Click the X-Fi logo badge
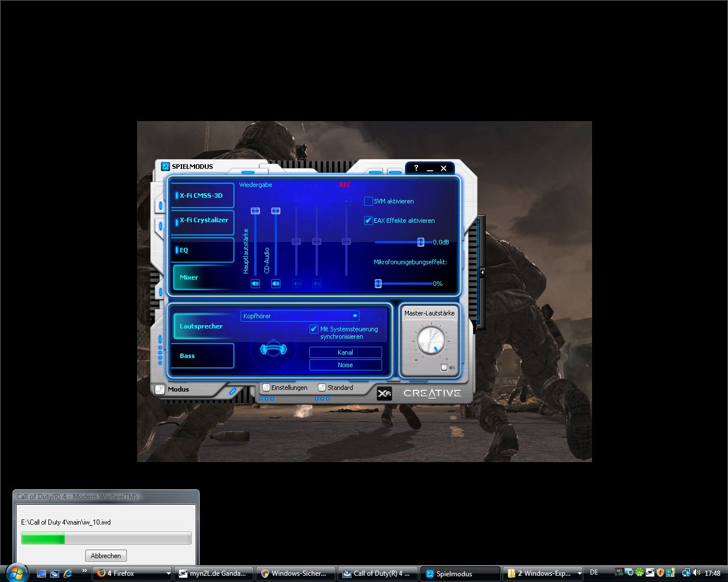This screenshot has width=728, height=582. [x=384, y=393]
